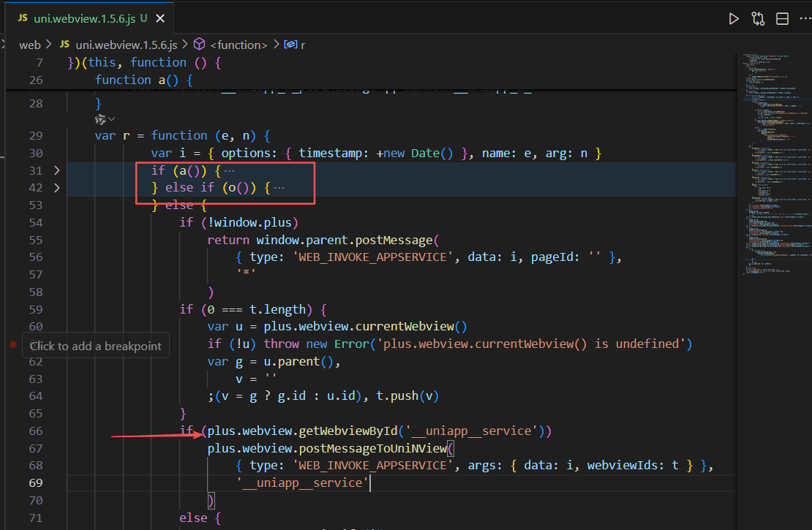Click the cube symbol icon before <function> breadcrumb
Screen dimensions: 812x530
[x=199, y=45]
